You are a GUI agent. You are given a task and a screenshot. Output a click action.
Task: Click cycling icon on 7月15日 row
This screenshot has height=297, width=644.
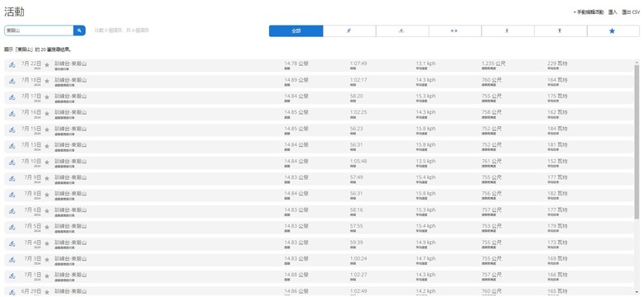point(12,130)
